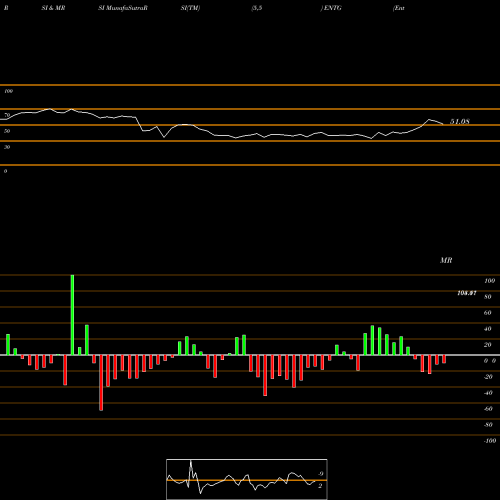Open the mini overview chart thumbnail

tap(247, 479)
